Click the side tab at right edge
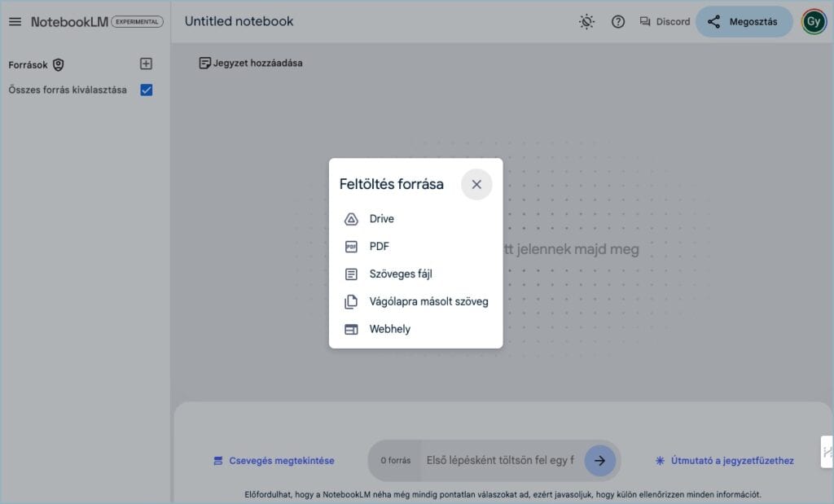The height and width of the screenshot is (504, 834). click(827, 452)
